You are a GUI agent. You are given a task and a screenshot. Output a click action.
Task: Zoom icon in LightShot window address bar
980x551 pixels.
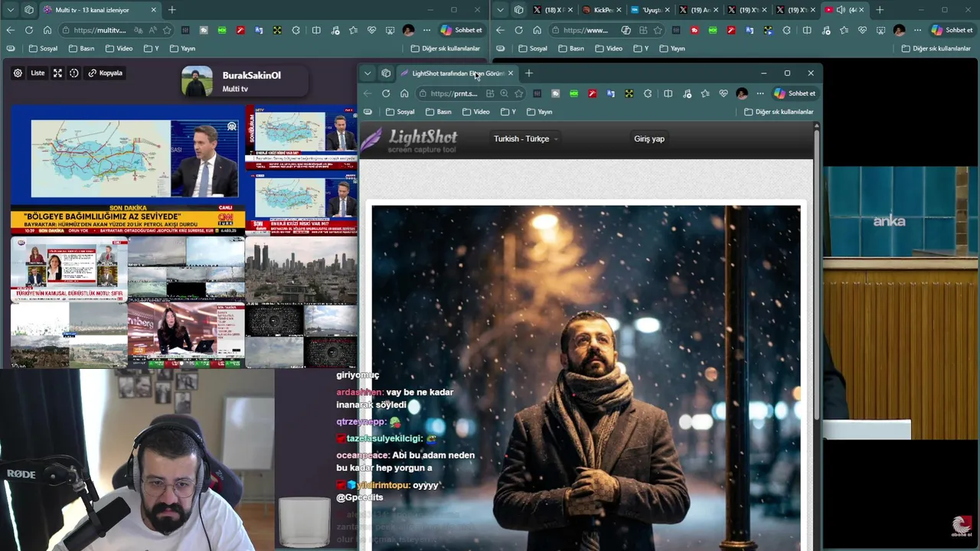click(504, 93)
